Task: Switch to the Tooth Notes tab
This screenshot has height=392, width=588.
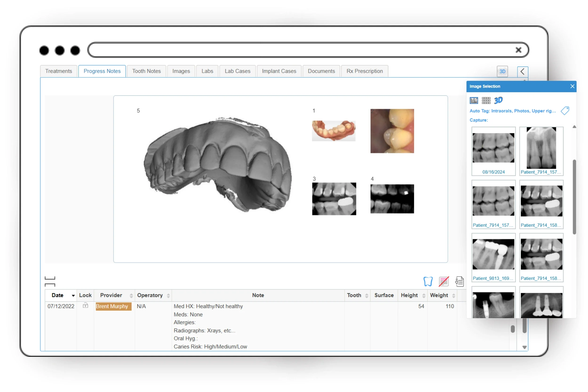Action: pos(146,71)
